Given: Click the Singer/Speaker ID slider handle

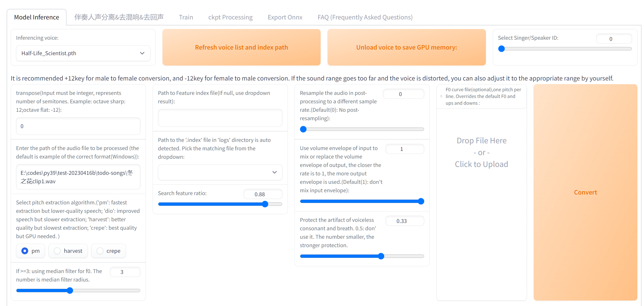Looking at the screenshot, I should (502, 49).
